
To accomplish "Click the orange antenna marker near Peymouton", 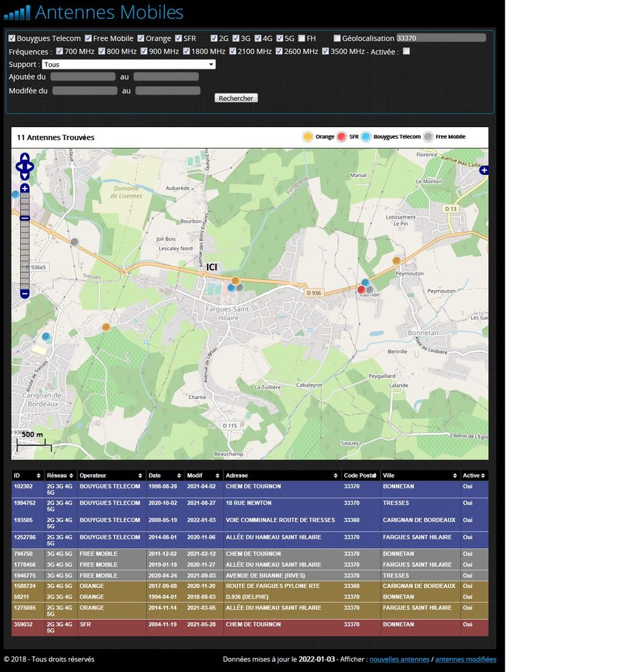I will coord(397,260).
